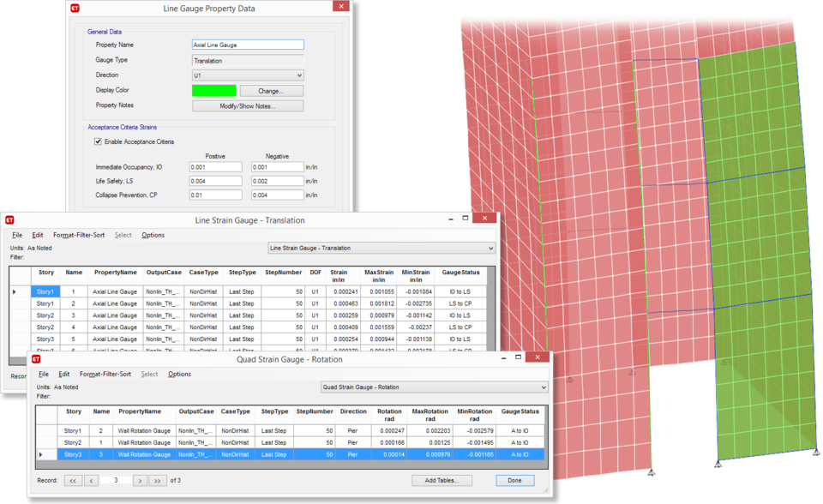
Task: Open the File menu in Quad Strain Gauge window
Action: (x=43, y=374)
